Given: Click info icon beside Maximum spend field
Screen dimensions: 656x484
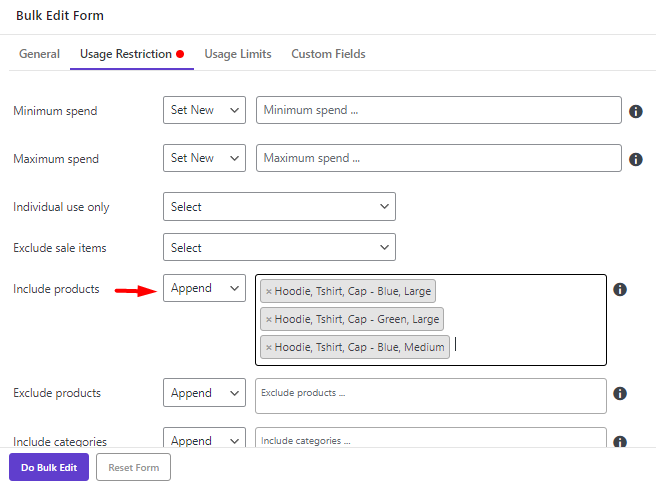Looking at the screenshot, I should (x=636, y=159).
